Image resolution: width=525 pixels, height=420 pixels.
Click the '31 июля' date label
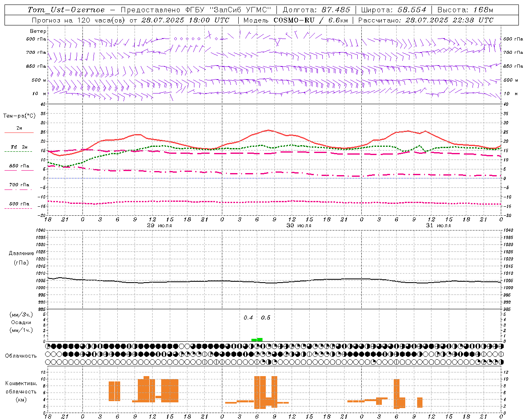click(438, 226)
